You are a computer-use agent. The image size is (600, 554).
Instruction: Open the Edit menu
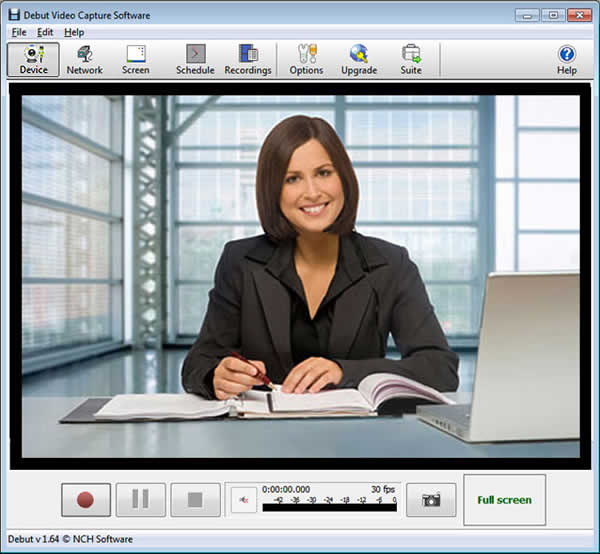46,32
